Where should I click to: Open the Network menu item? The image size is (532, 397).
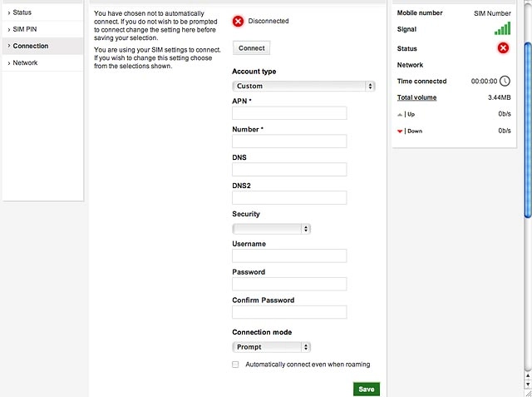pyautogui.click(x=42, y=62)
